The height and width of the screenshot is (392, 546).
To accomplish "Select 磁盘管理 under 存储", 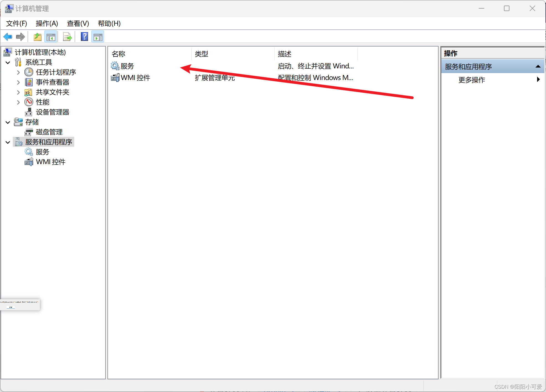I will [49, 132].
